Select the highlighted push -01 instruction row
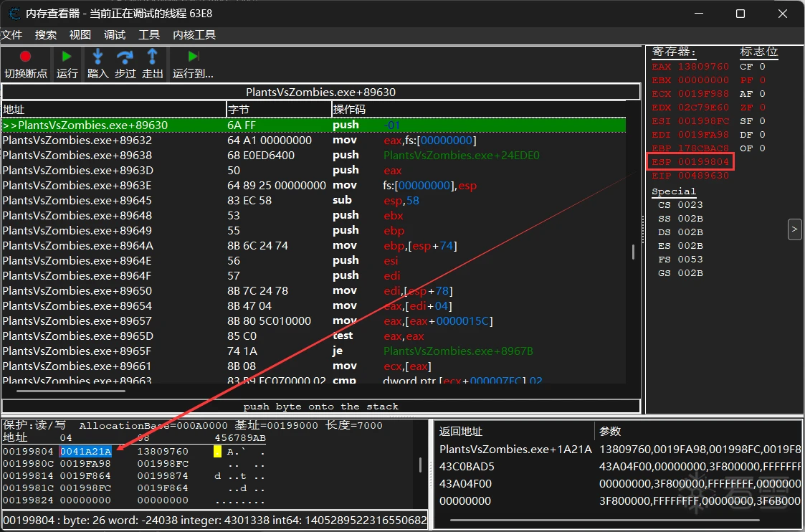805x532 pixels. (x=314, y=125)
